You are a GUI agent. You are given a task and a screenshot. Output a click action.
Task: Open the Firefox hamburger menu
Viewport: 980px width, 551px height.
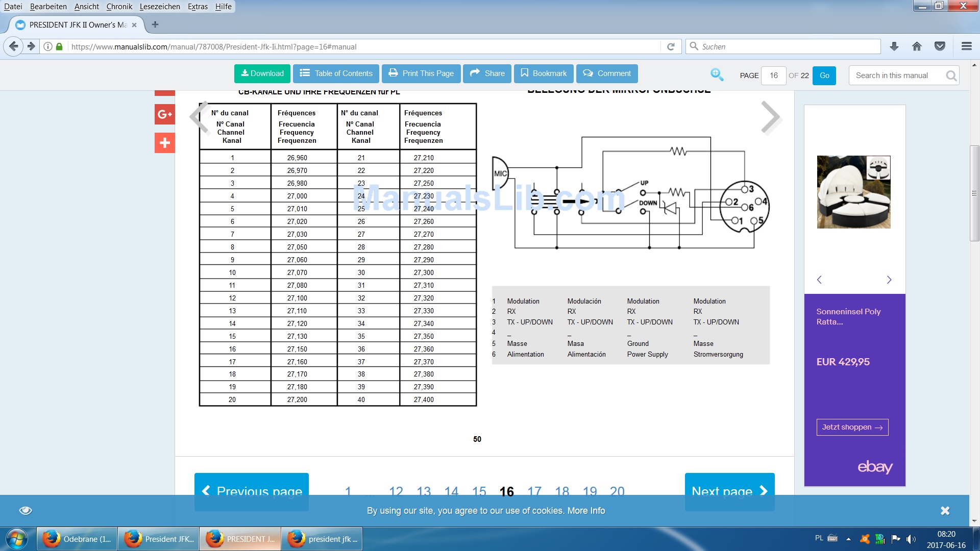click(x=966, y=46)
